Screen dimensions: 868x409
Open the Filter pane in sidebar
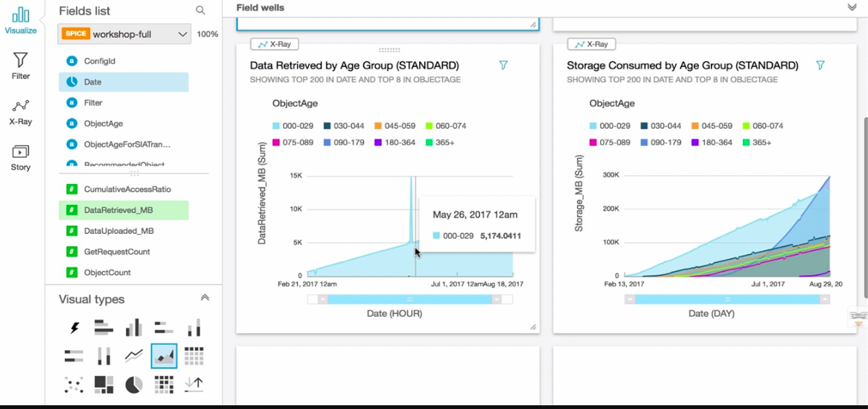21,66
